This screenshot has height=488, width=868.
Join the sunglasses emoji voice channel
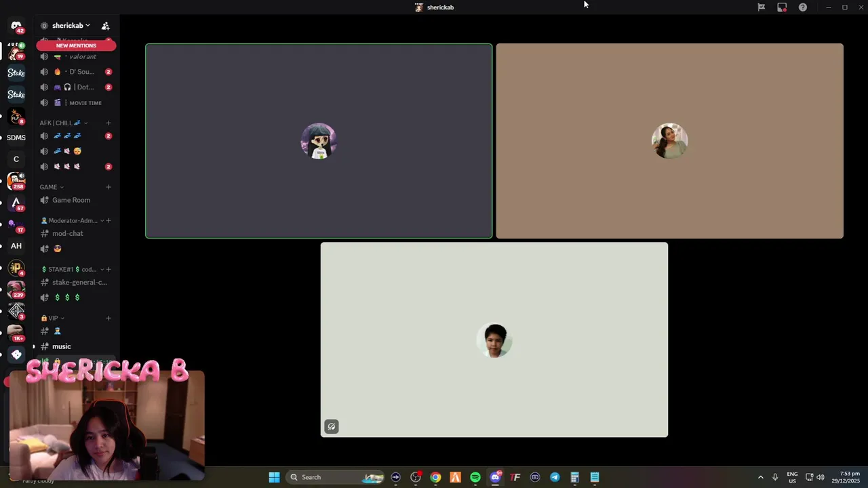click(76, 249)
